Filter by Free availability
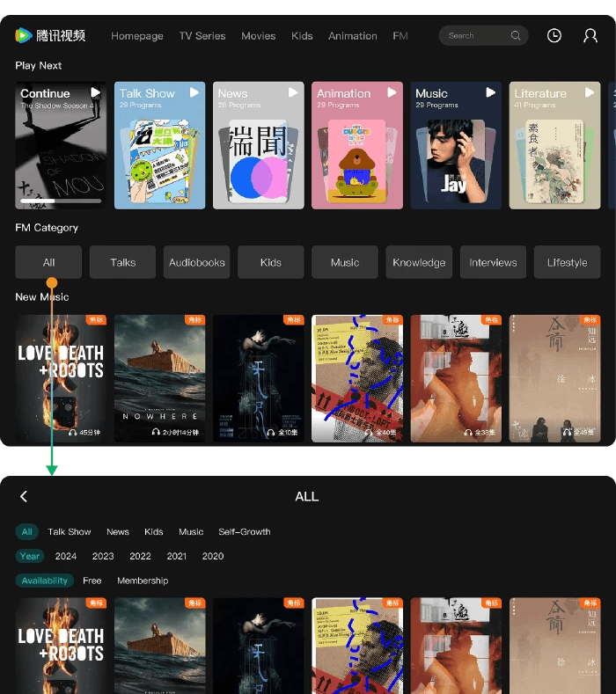The height and width of the screenshot is (694, 616). point(92,581)
